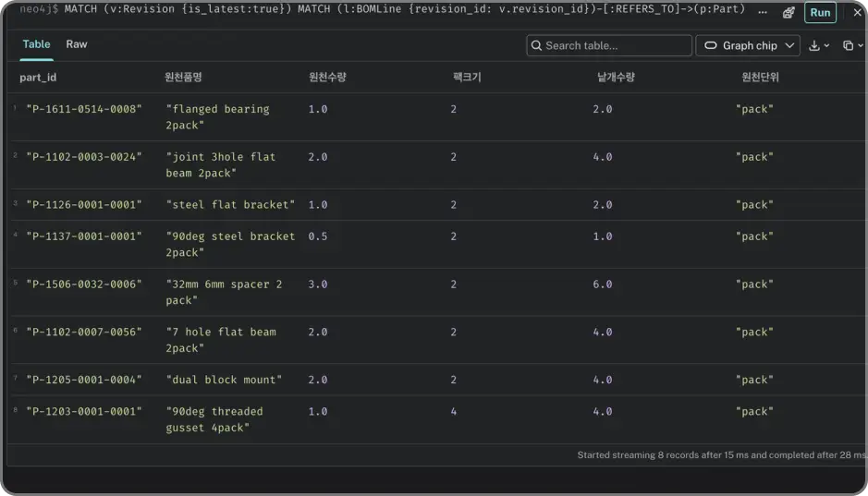Select cell "P-1126-0001-0001"
Screen dimensions: 868x496
click(x=84, y=205)
